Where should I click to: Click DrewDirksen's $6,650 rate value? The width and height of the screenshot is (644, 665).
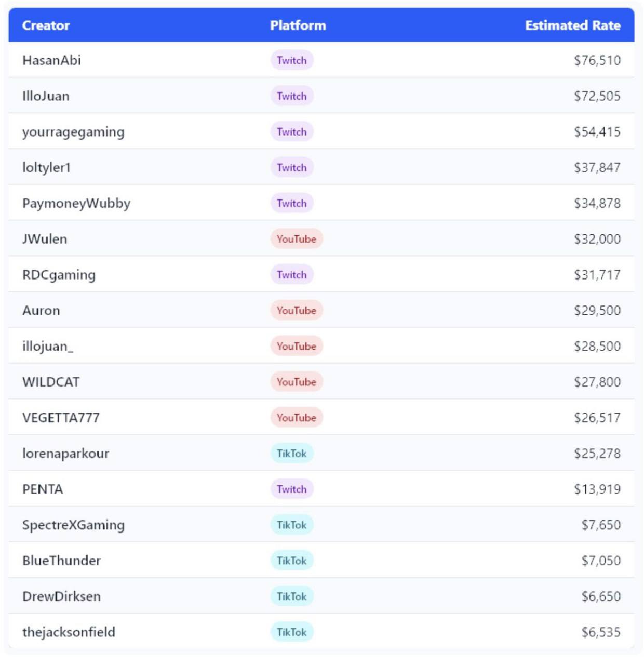pos(601,596)
